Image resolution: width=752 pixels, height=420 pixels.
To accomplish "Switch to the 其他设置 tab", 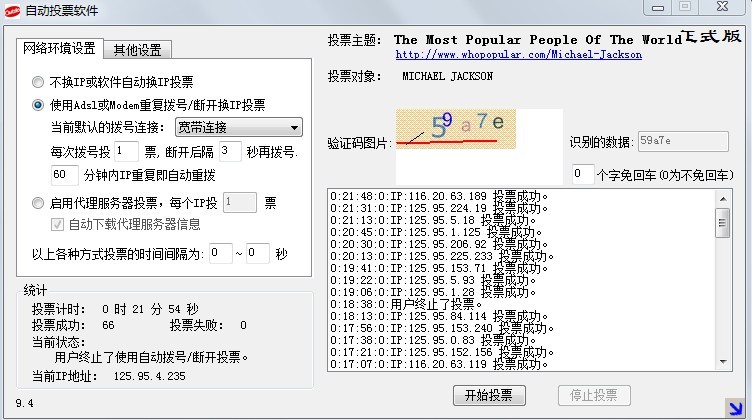I will pos(140,49).
